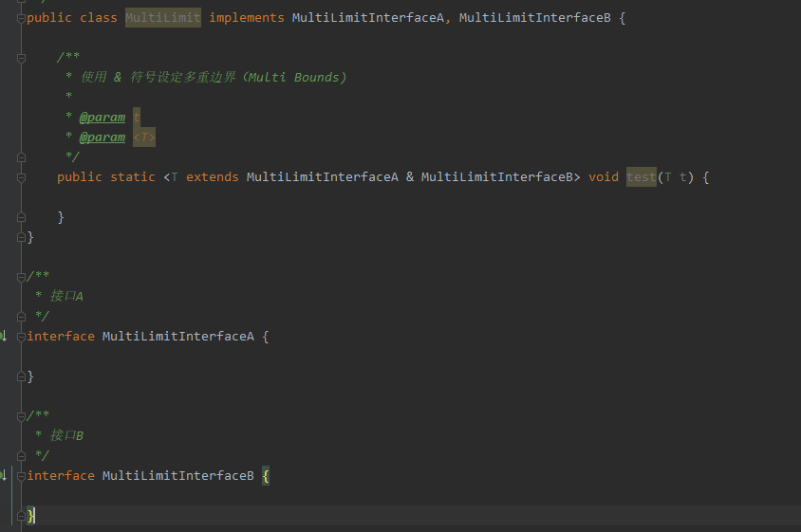The image size is (801, 532).
Task: Click implemented gutter icon beside interface MultiLimitInterfaceB
Action: (x=4, y=475)
